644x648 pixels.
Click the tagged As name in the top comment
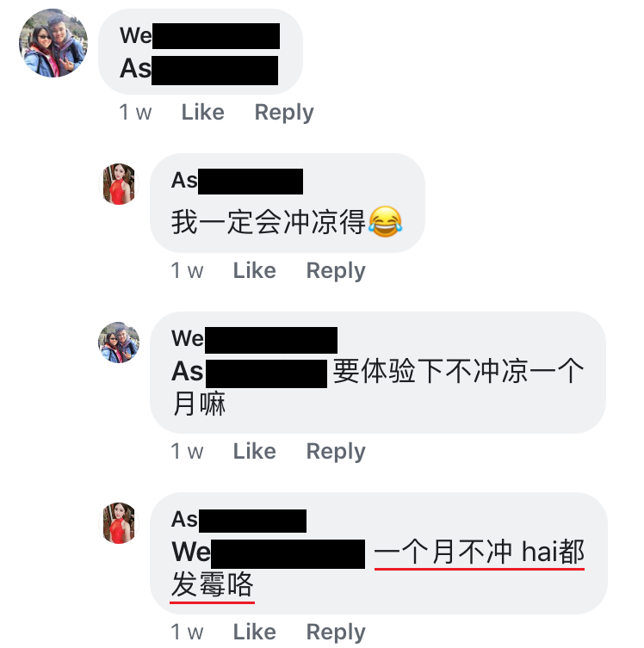point(199,69)
